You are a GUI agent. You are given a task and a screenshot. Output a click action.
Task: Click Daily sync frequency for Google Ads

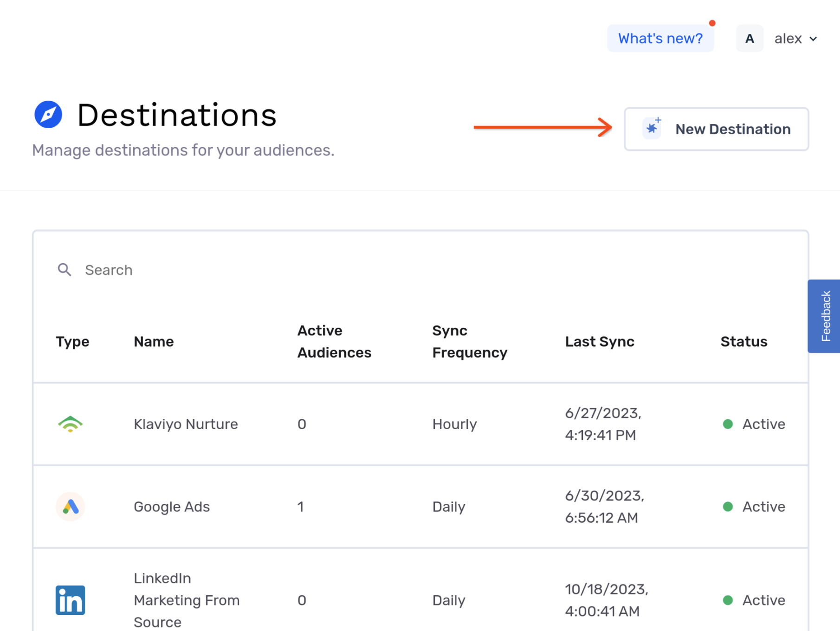[448, 507]
